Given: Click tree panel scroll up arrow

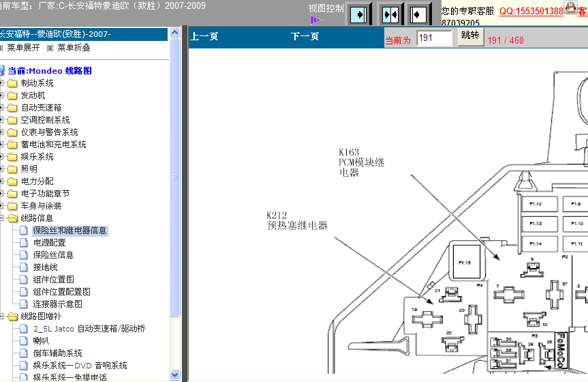Looking at the screenshot, I should click(x=174, y=33).
